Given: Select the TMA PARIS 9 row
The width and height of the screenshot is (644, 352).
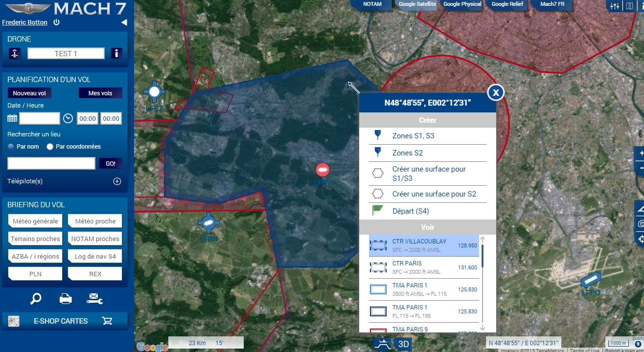Looking at the screenshot, I should click(424, 328).
